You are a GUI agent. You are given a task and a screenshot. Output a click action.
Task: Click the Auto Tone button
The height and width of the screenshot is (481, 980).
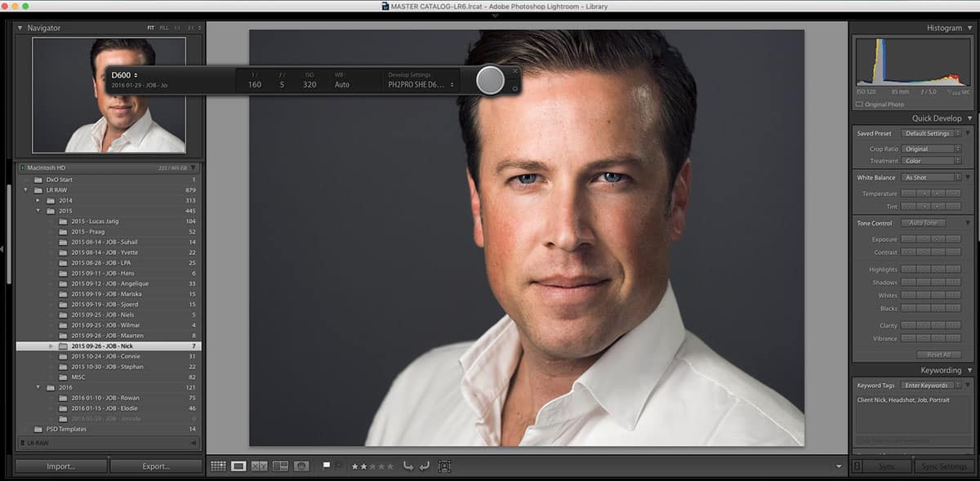(923, 222)
